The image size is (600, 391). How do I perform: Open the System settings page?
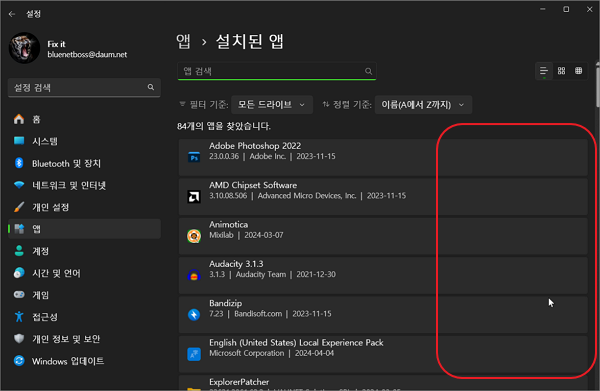tap(84, 141)
